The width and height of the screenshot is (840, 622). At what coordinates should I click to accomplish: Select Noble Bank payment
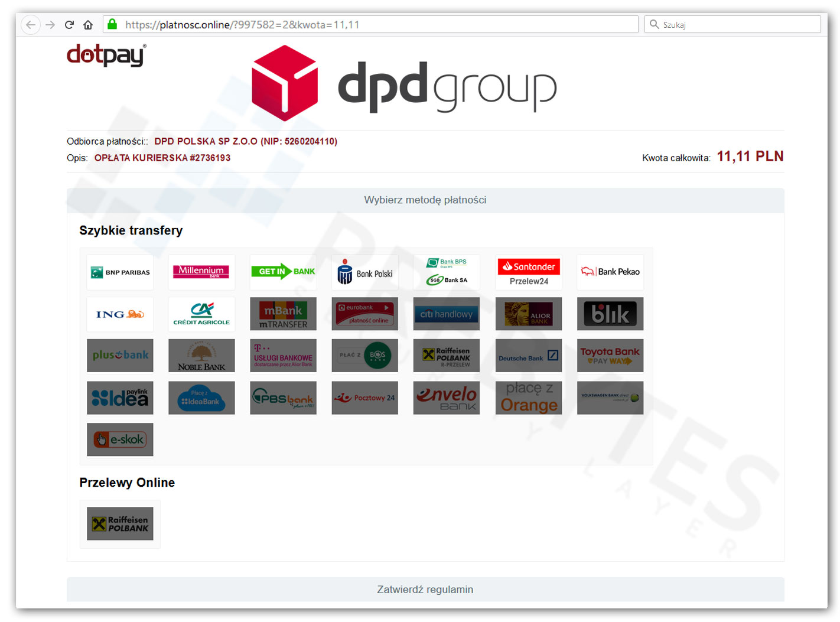(201, 356)
